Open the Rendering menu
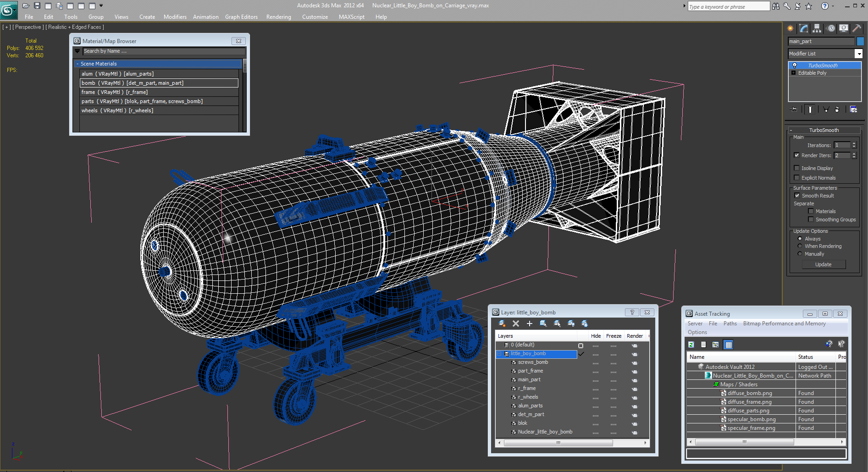This screenshot has height=472, width=868. 278,17
